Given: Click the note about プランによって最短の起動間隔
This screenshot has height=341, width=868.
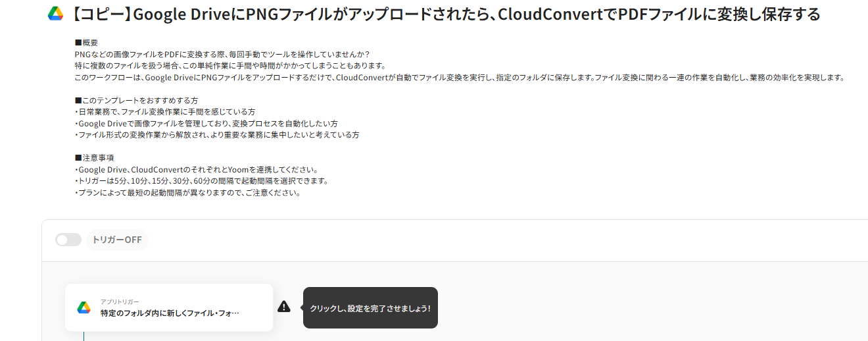Looking at the screenshot, I should point(187,193).
